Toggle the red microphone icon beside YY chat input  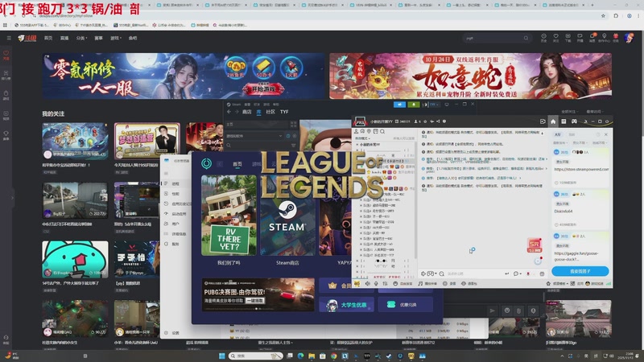[528, 274]
